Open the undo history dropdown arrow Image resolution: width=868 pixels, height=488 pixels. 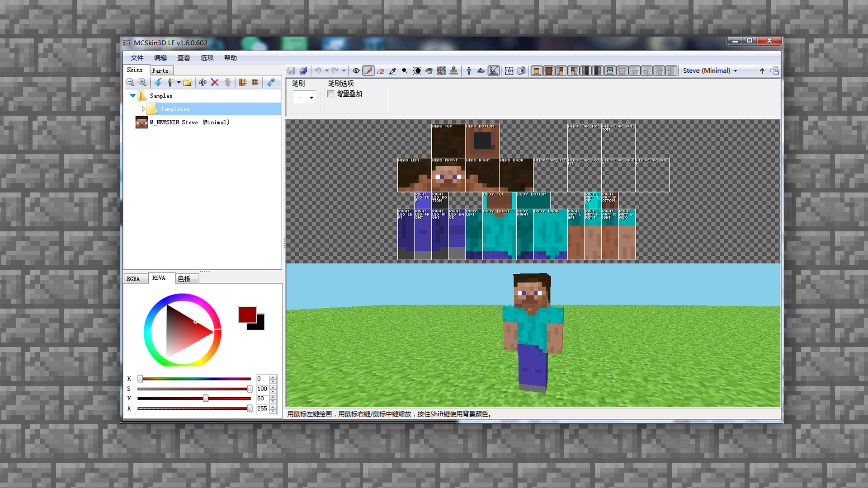pos(326,71)
